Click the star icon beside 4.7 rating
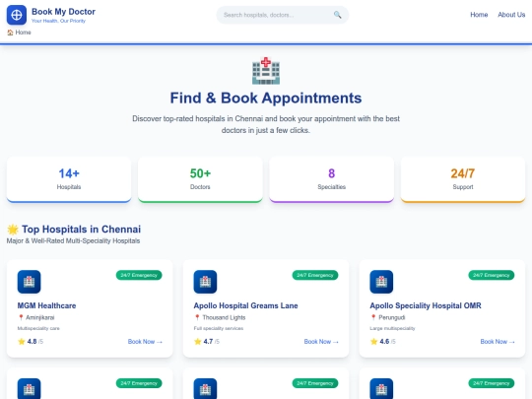 point(198,342)
